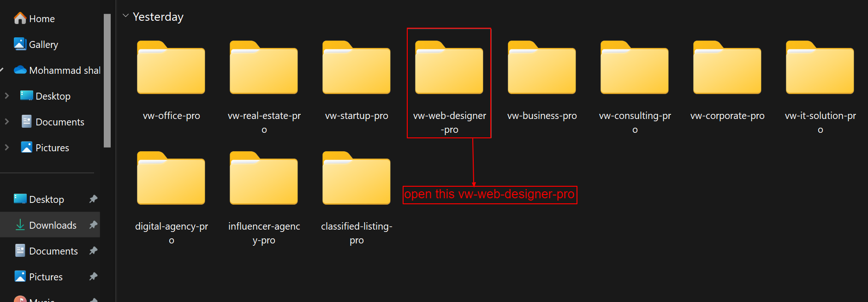868x302 pixels.
Task: Expand the Desktop tree node arrow
Action: (x=7, y=96)
